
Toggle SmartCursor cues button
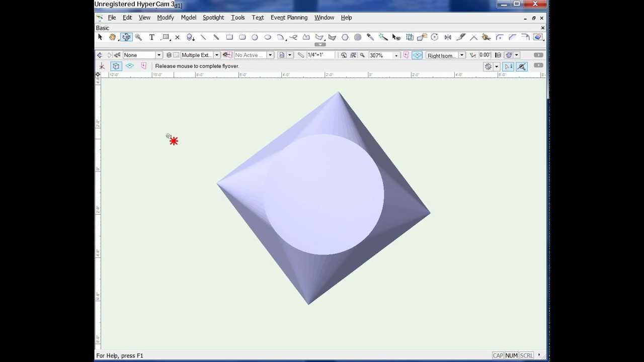(x=508, y=66)
